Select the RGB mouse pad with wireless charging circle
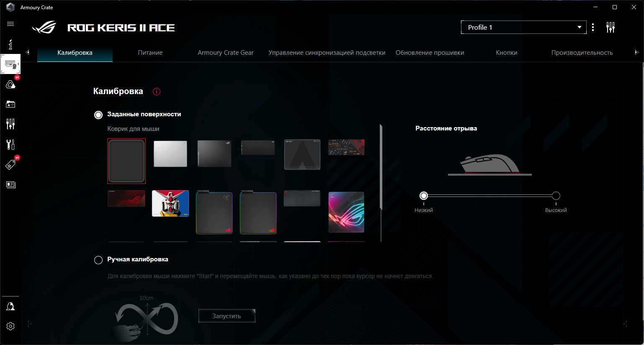The width and height of the screenshot is (644, 345). tap(214, 212)
